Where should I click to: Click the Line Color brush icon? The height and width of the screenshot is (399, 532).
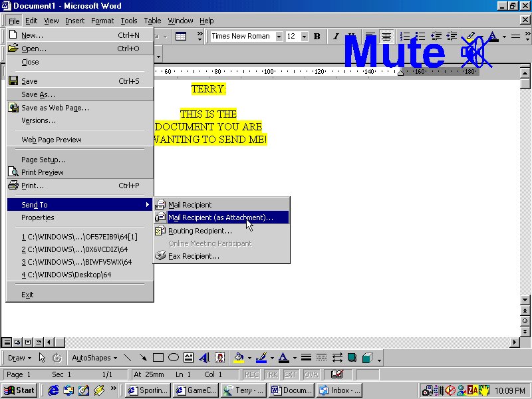click(x=261, y=358)
